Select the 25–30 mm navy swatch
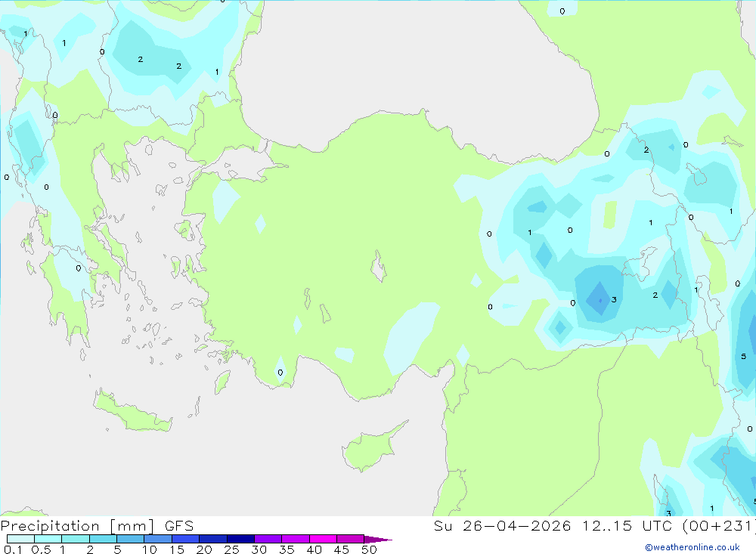 coord(240,539)
